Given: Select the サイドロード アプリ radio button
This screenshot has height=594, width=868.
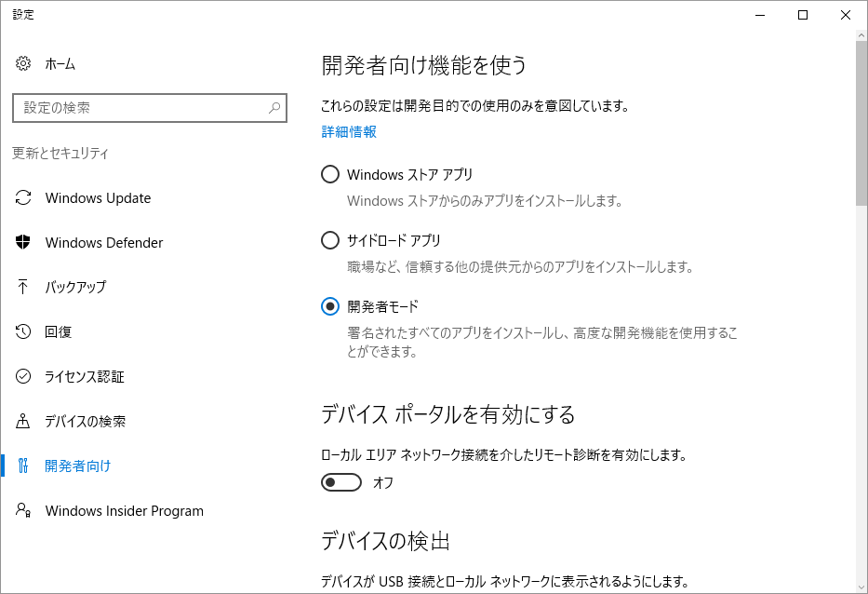Looking at the screenshot, I should [330, 240].
